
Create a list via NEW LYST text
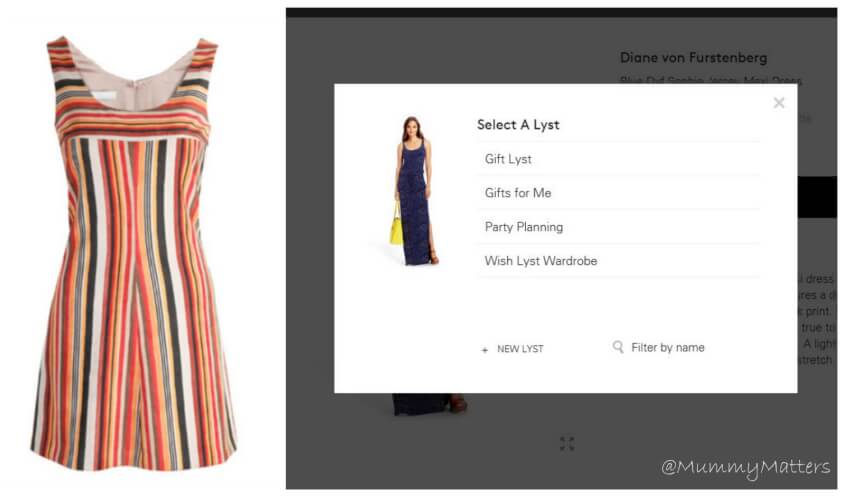[x=520, y=349]
